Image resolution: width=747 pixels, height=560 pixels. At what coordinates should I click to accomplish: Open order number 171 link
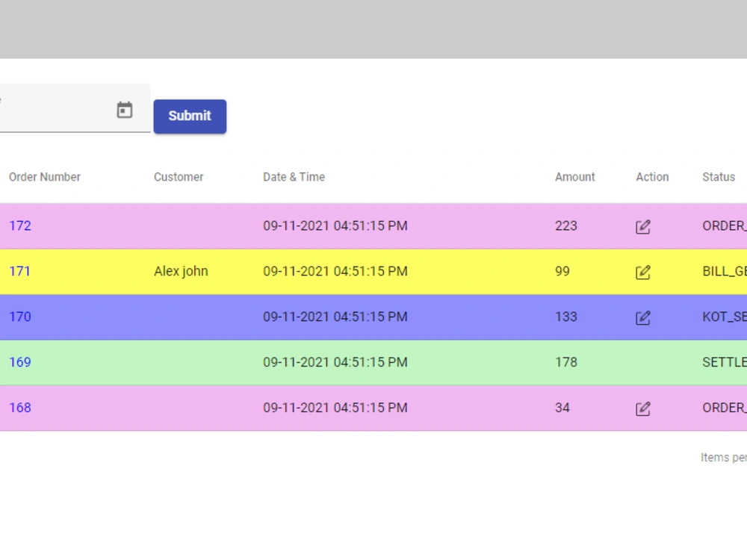pos(19,272)
